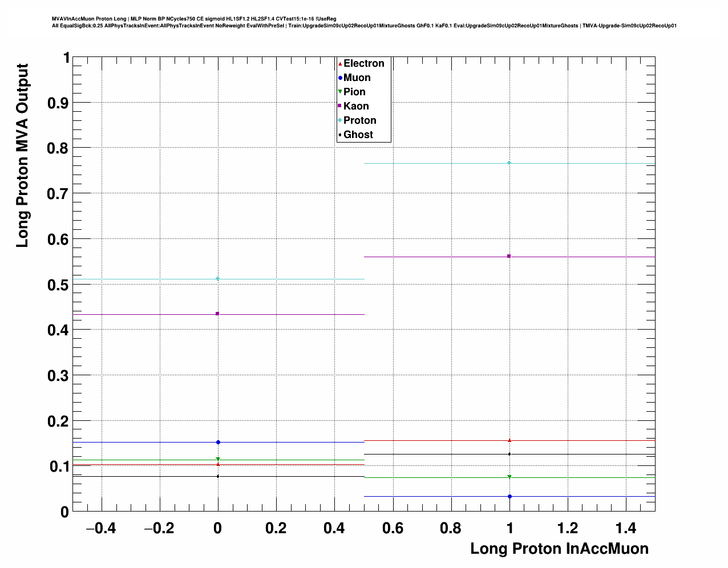
Task: Click the purple Kaon data point at x=0
Action: tap(217, 314)
